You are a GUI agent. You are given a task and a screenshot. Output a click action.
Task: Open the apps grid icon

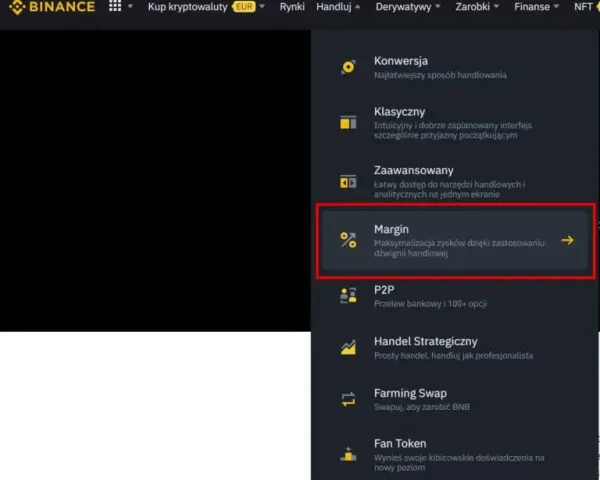click(x=115, y=6)
